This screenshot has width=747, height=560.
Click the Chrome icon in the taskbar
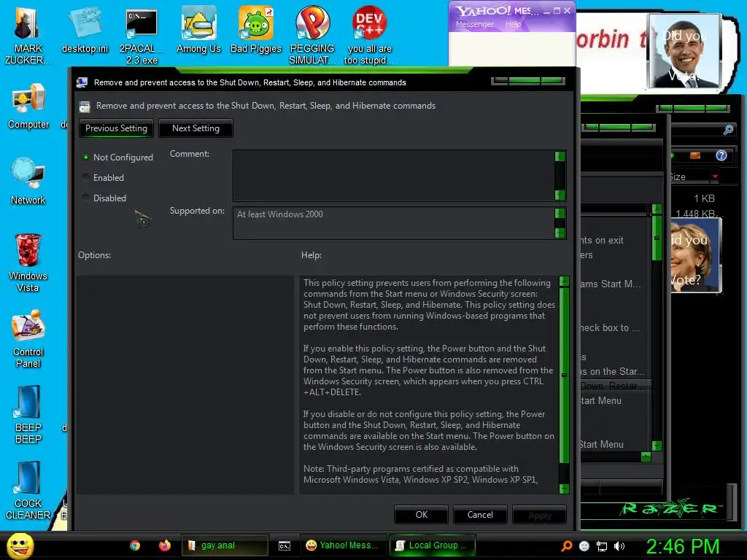(x=135, y=545)
